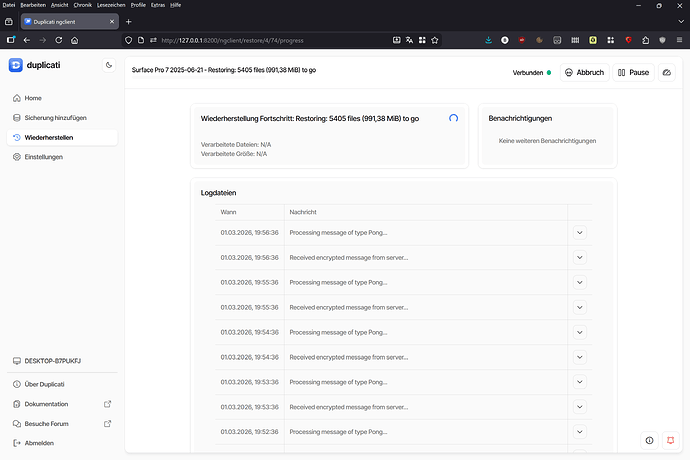Pause the running restore

point(632,72)
